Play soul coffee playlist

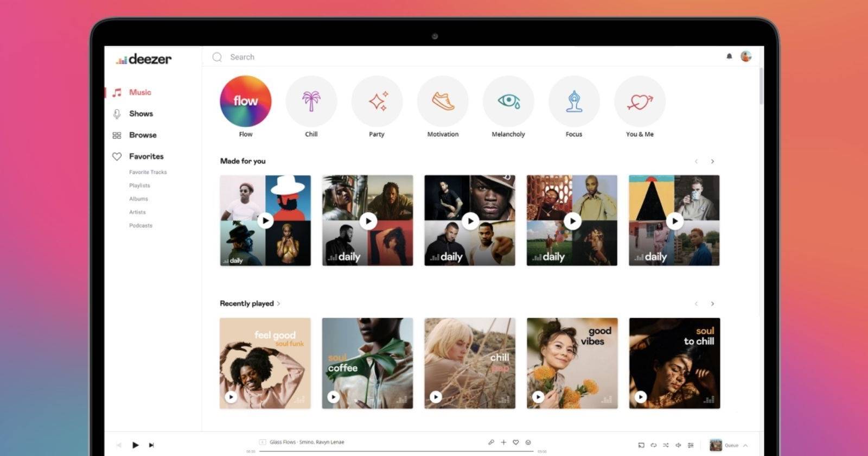click(x=334, y=397)
